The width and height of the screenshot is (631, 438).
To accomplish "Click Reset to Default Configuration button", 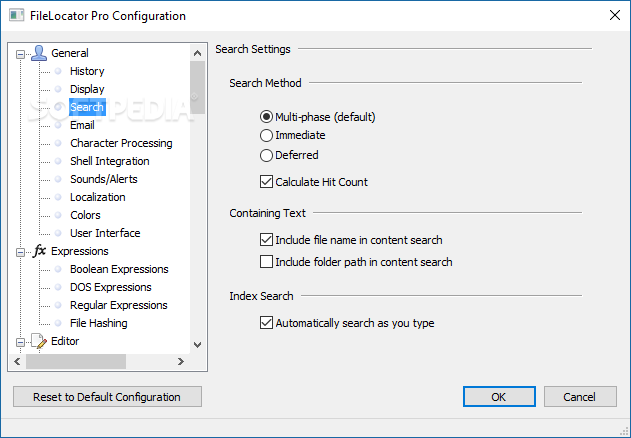I will pos(107,397).
